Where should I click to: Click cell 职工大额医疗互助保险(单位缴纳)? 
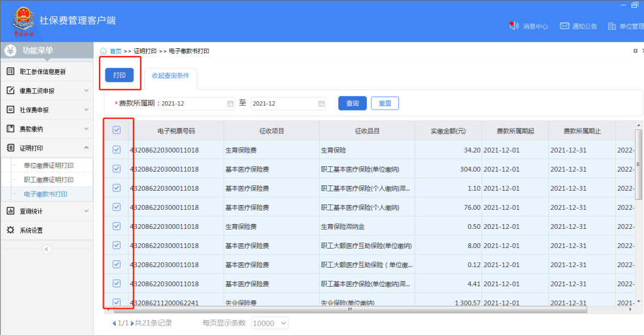(366, 246)
